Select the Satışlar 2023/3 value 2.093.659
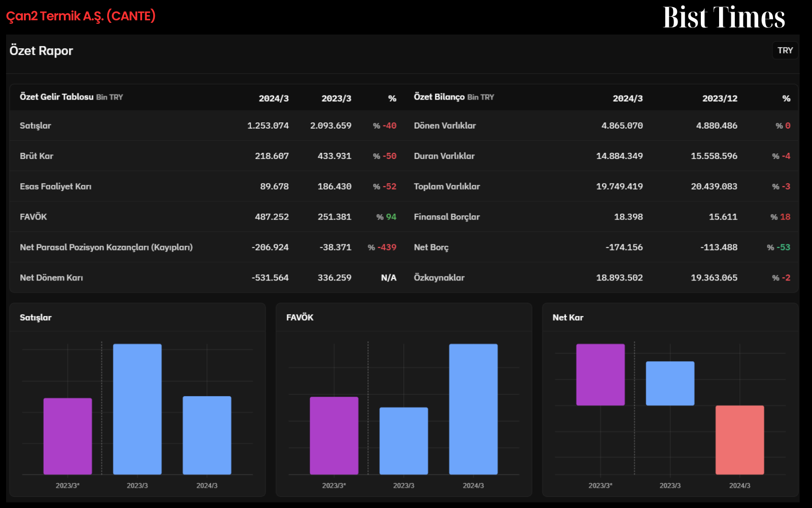The height and width of the screenshot is (508, 812). [331, 125]
